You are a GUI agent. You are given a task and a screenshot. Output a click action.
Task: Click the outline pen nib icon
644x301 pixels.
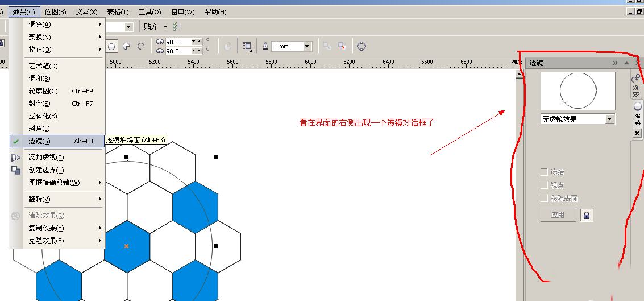265,47
